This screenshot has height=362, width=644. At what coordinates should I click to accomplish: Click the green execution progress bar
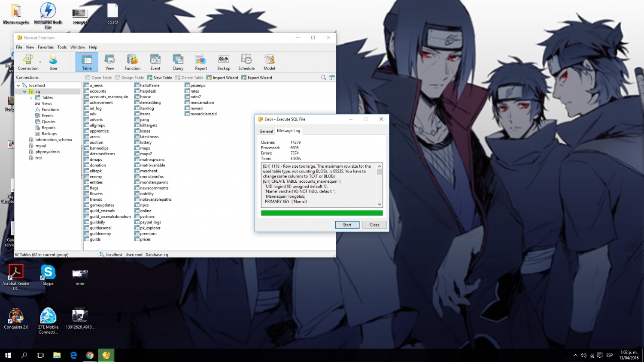coord(322,213)
